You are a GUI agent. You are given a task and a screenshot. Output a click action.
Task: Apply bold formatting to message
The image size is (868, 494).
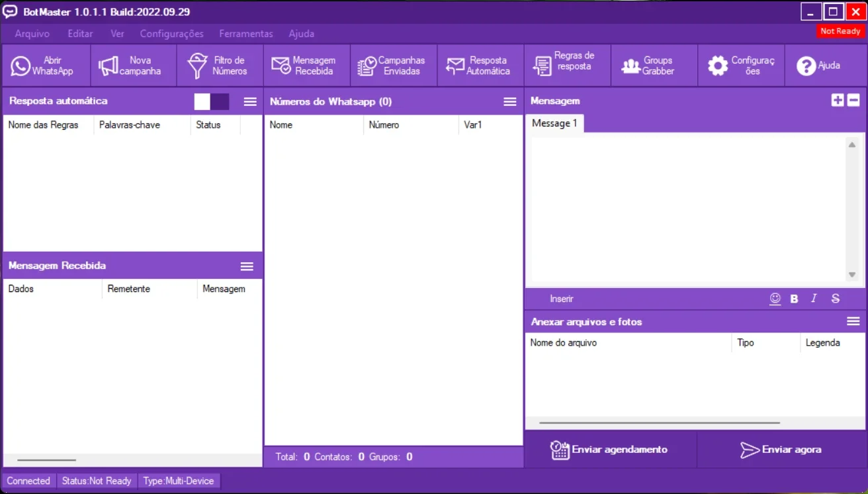click(794, 299)
